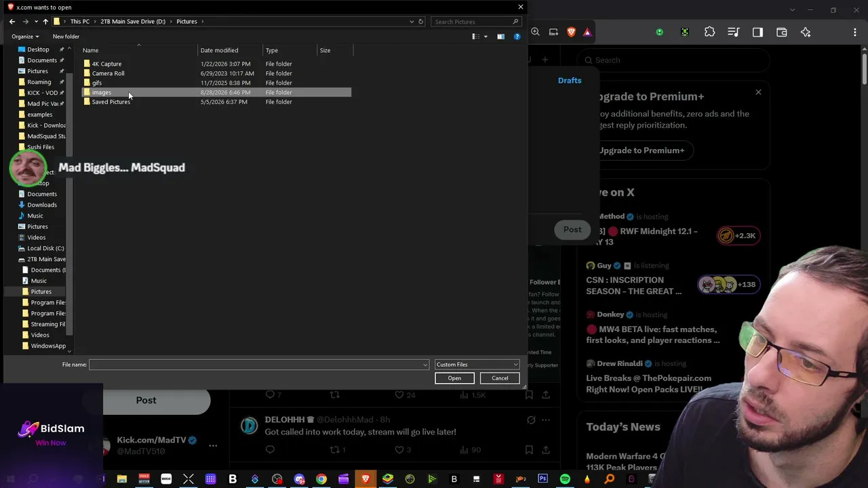
Task: Open File Explorer from the taskbar
Action: click(x=122, y=479)
